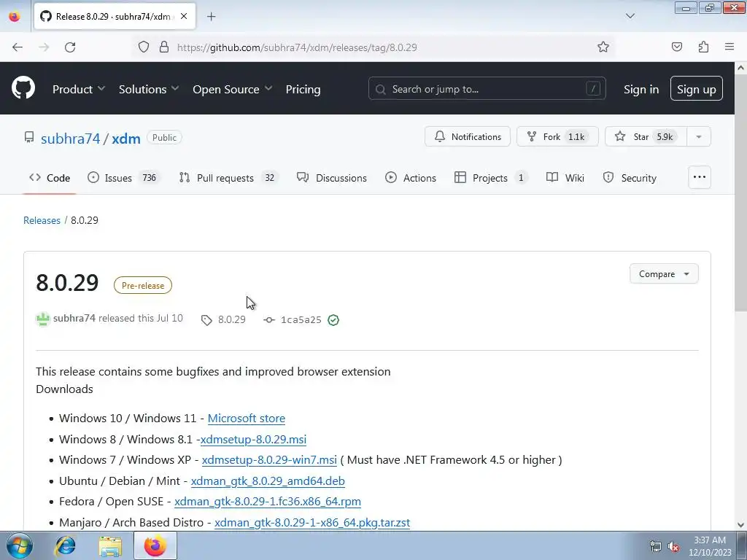Click the verified commit green check icon
Image resolution: width=747 pixels, height=560 pixels.
(333, 320)
